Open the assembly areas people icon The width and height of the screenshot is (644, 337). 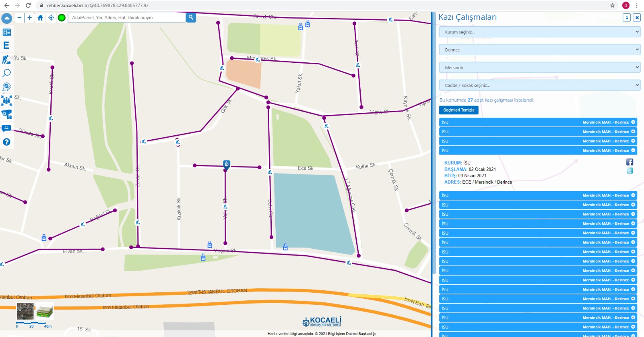click(6, 101)
